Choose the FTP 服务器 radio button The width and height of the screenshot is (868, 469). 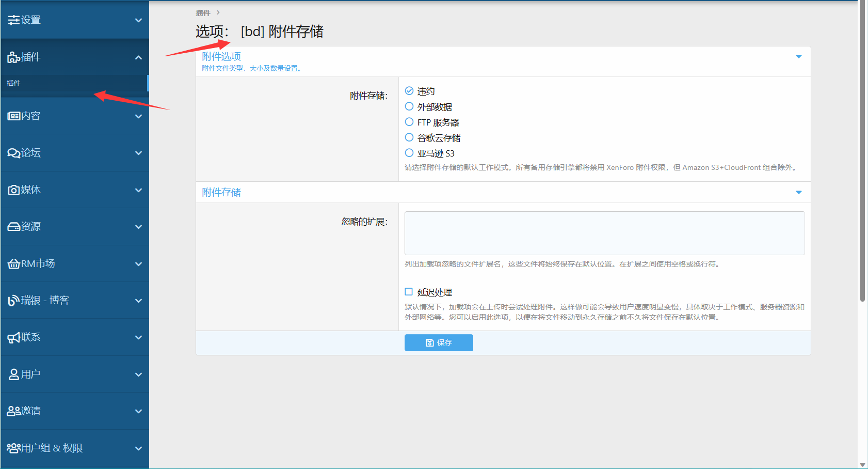tap(409, 122)
